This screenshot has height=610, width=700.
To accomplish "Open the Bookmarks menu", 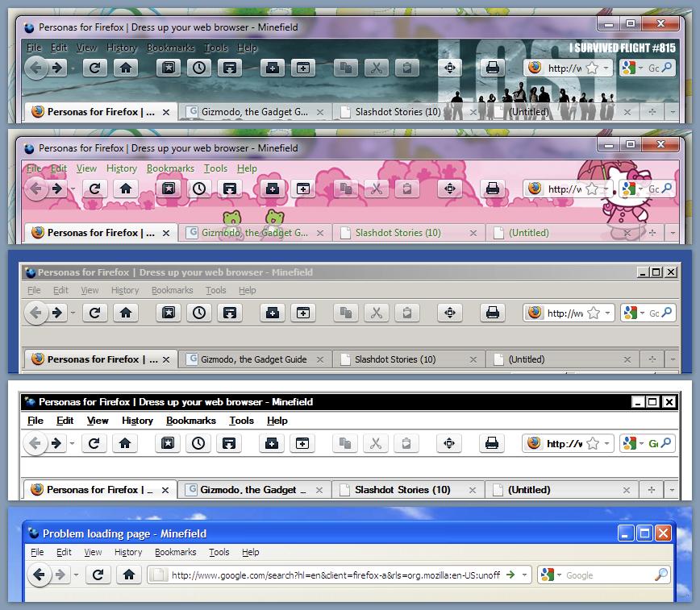I will pos(170,48).
